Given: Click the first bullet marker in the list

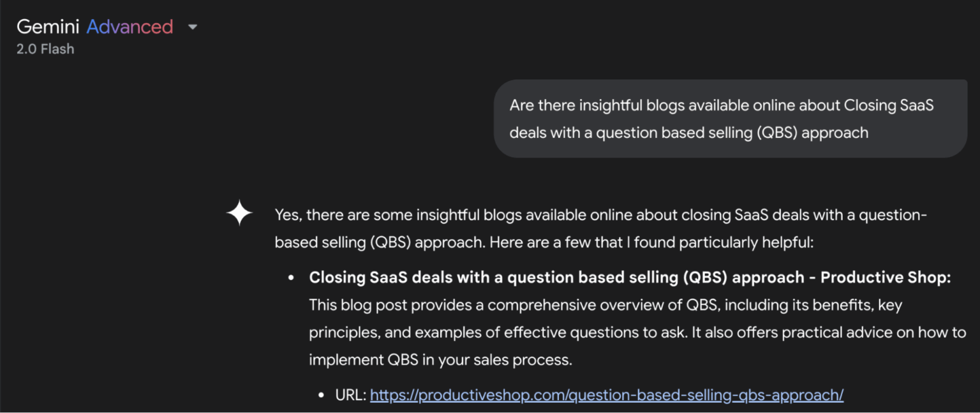Looking at the screenshot, I should 292,276.
